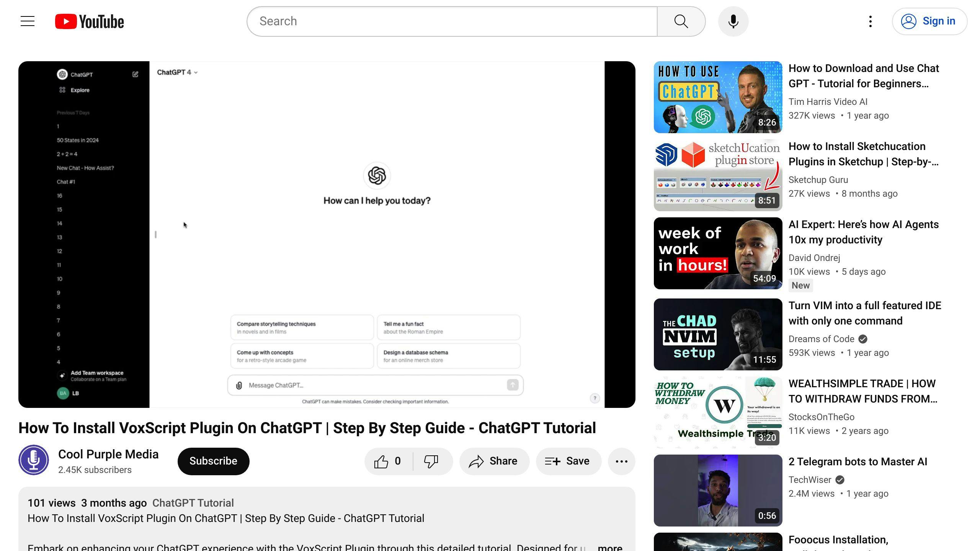Focus the Search input field
The height and width of the screenshot is (551, 980).
point(452,21)
